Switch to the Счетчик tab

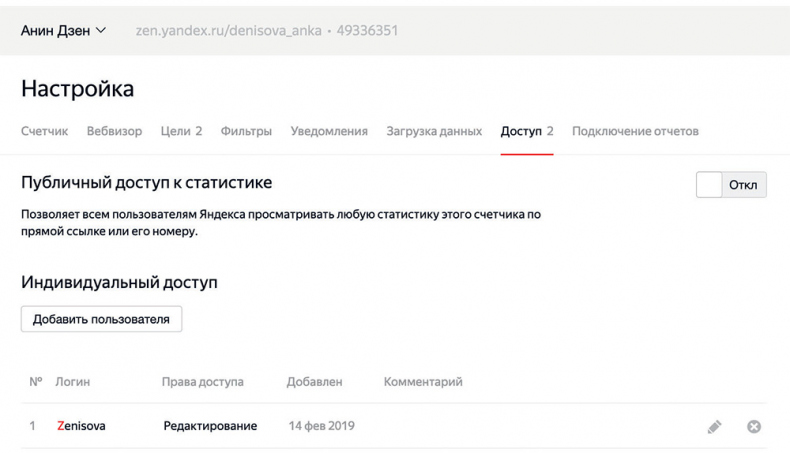coord(44,131)
